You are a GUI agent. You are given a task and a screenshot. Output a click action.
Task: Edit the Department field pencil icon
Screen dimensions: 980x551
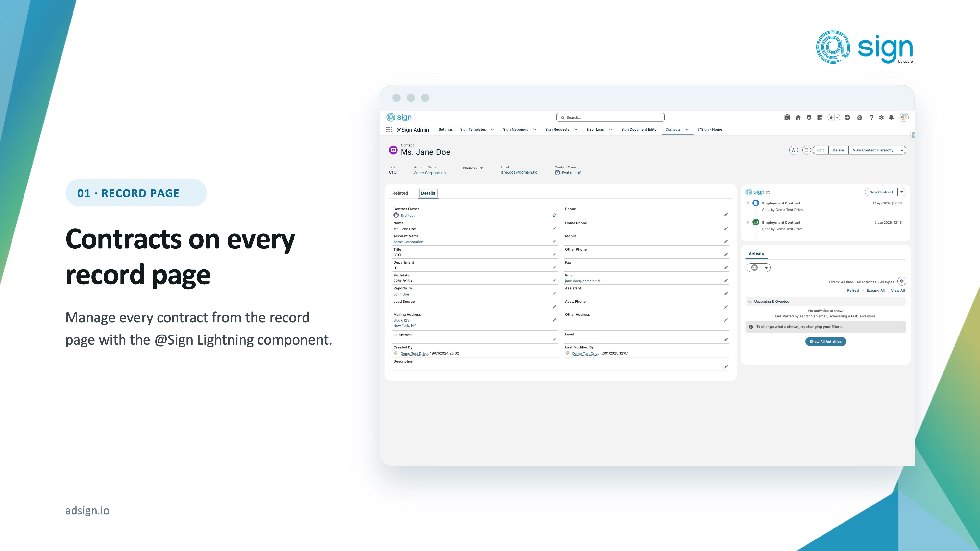[x=554, y=268]
